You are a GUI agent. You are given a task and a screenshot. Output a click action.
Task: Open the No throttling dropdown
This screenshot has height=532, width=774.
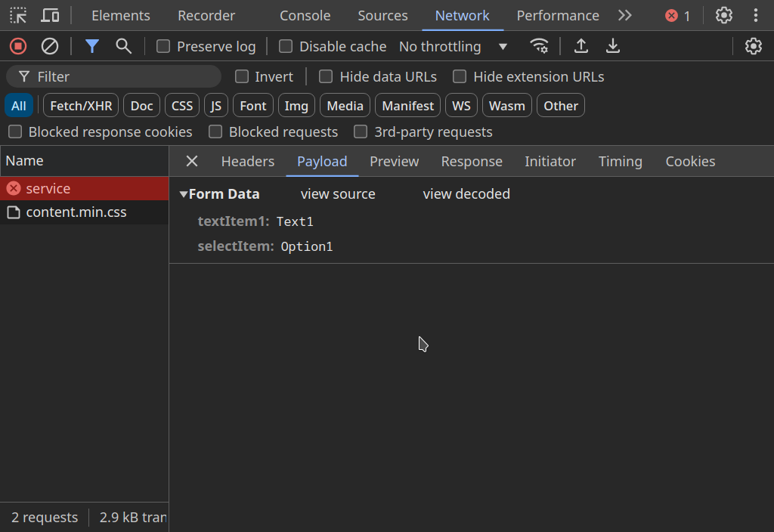pyautogui.click(x=453, y=47)
